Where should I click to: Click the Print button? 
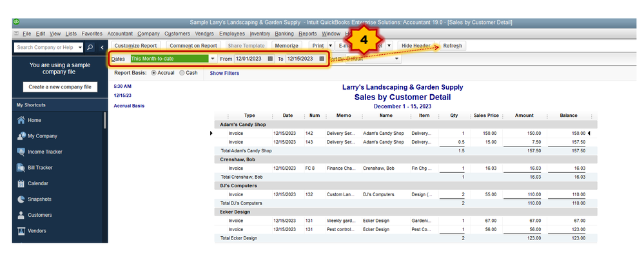(318, 46)
